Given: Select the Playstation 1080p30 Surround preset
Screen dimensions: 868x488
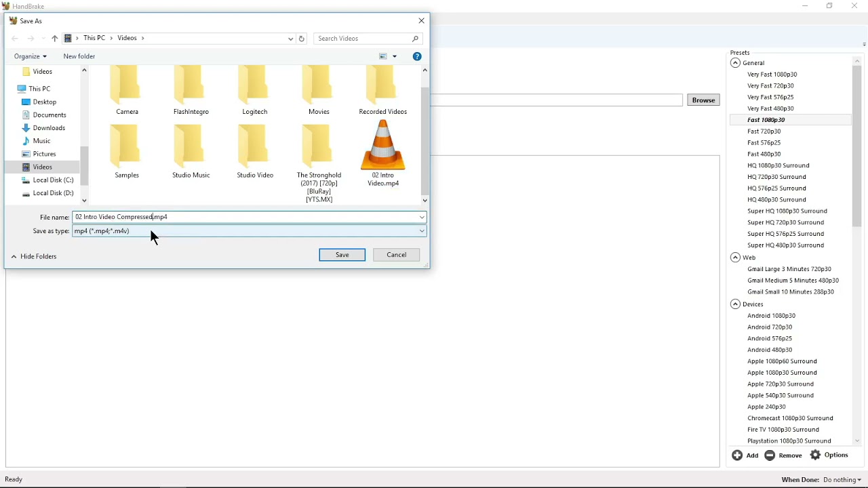Looking at the screenshot, I should pyautogui.click(x=789, y=441).
